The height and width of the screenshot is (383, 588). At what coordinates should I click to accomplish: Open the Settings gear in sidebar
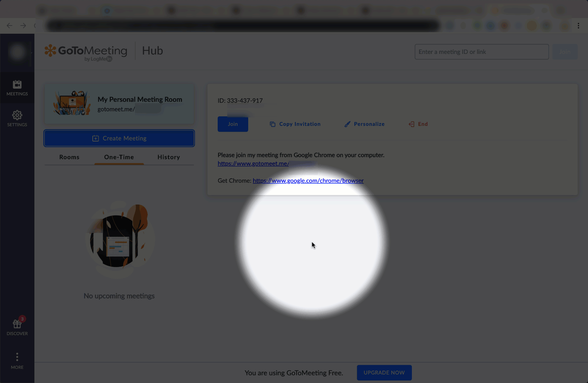(17, 118)
